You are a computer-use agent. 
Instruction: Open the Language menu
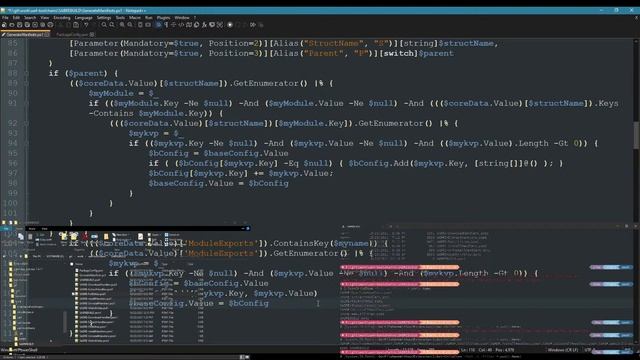(84, 18)
